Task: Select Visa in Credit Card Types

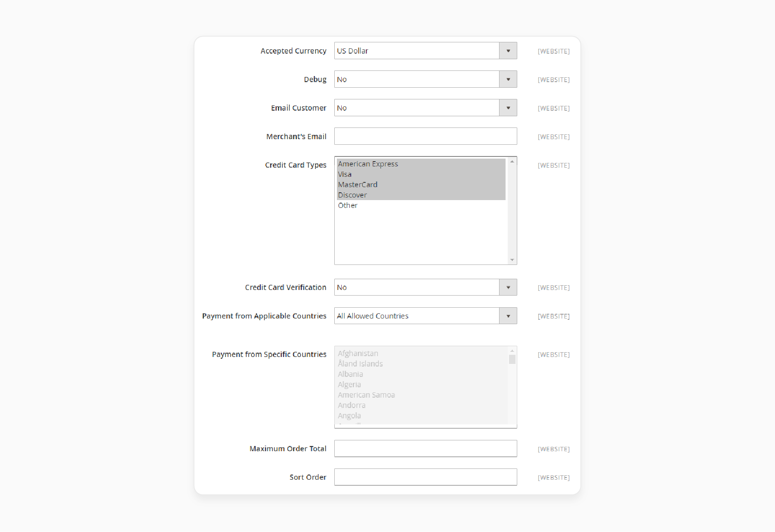Action: pyautogui.click(x=421, y=174)
